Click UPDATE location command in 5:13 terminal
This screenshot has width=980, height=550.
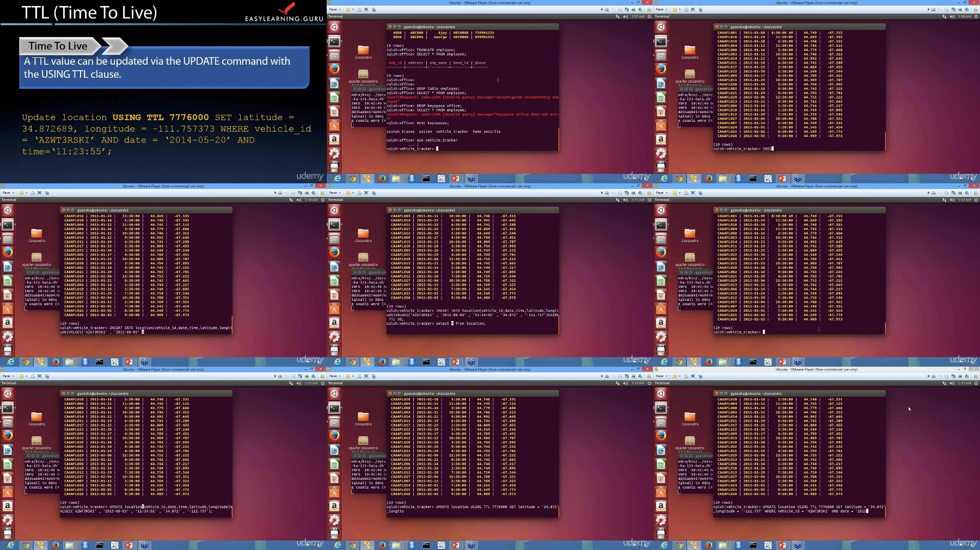[x=146, y=509]
